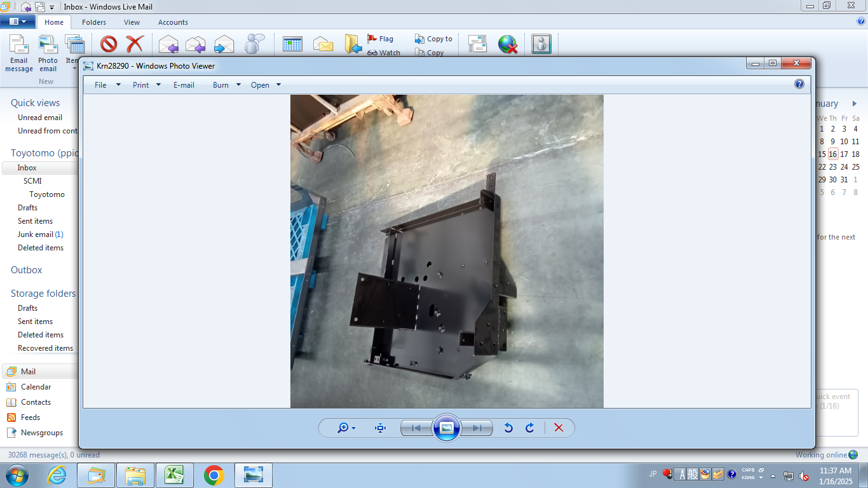
Task: Open Excel from the taskbar
Action: (x=175, y=475)
